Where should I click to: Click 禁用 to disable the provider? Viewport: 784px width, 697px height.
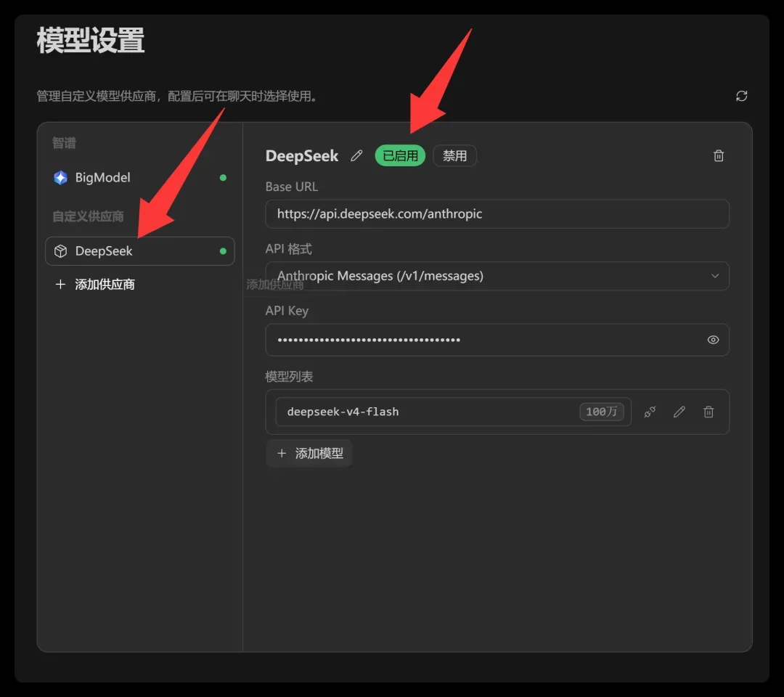pyautogui.click(x=454, y=156)
